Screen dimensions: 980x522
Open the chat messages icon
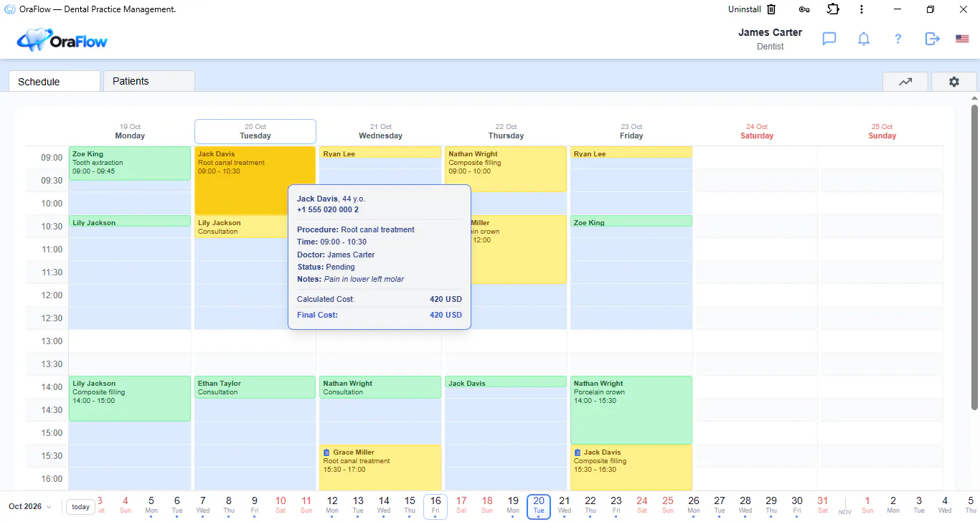[829, 39]
